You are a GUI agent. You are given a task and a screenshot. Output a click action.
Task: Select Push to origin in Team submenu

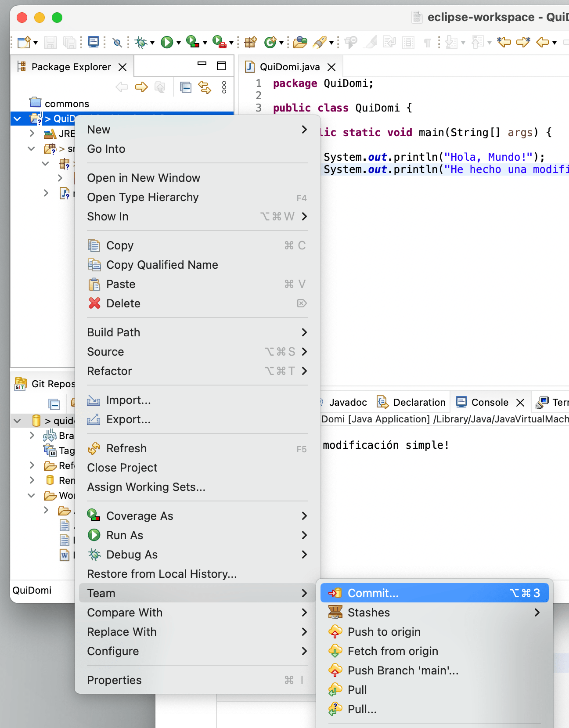tap(434, 631)
